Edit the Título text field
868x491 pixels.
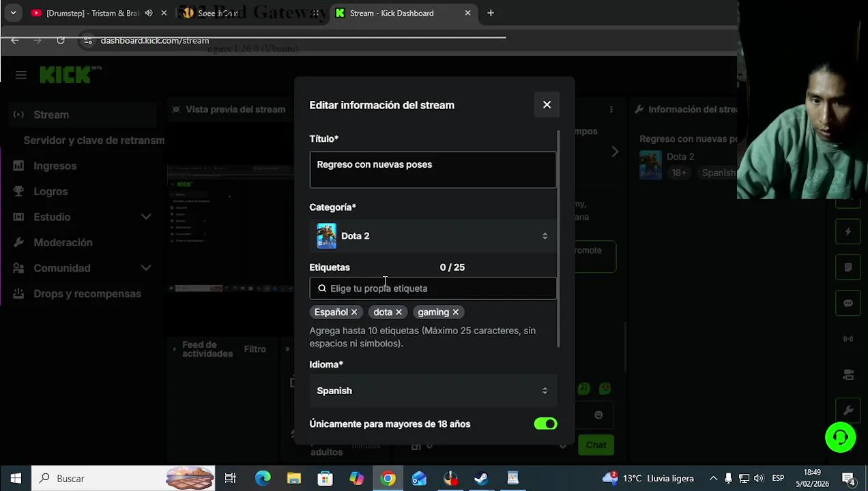tap(433, 170)
